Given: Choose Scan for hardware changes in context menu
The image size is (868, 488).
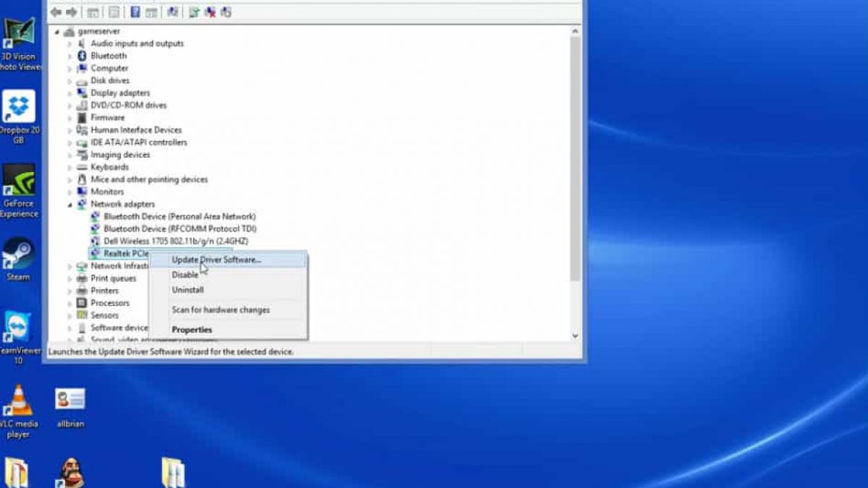Looking at the screenshot, I should click(228, 309).
